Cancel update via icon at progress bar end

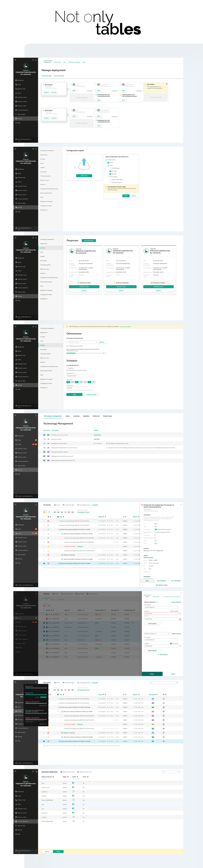coord(104,353)
